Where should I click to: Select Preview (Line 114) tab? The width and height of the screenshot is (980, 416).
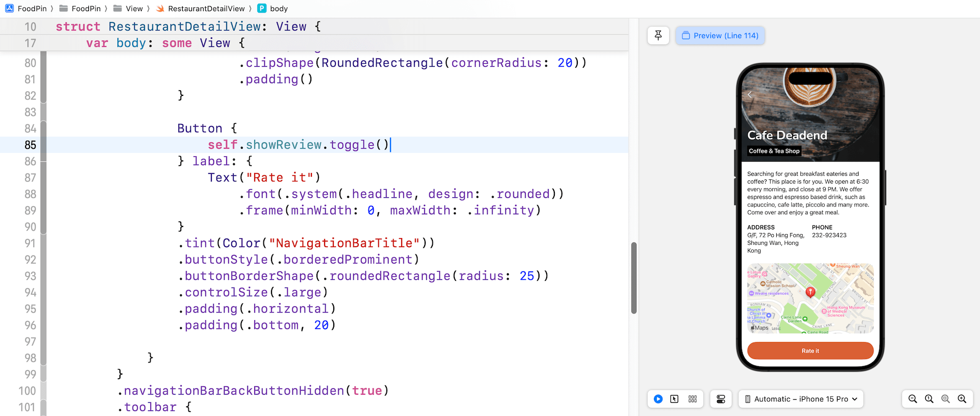[720, 36]
